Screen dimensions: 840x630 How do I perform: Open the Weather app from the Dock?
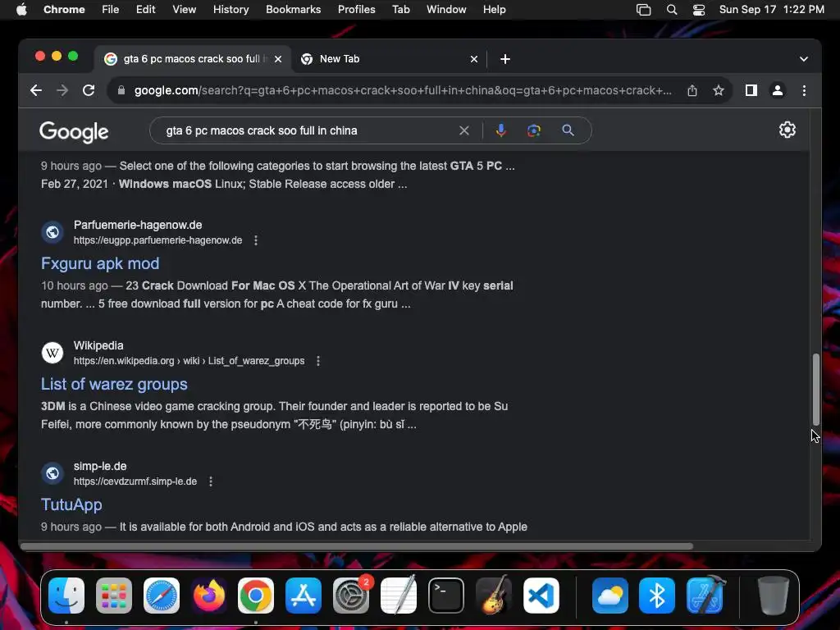610,596
